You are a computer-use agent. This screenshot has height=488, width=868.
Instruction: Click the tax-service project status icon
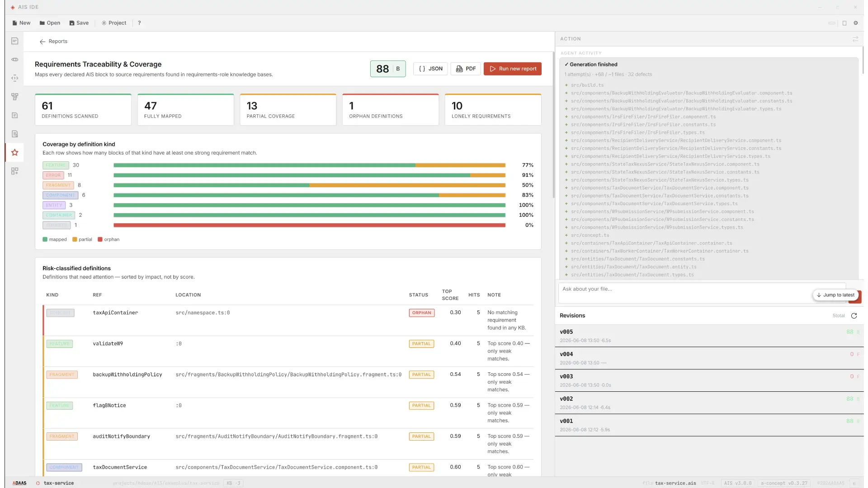tap(38, 483)
